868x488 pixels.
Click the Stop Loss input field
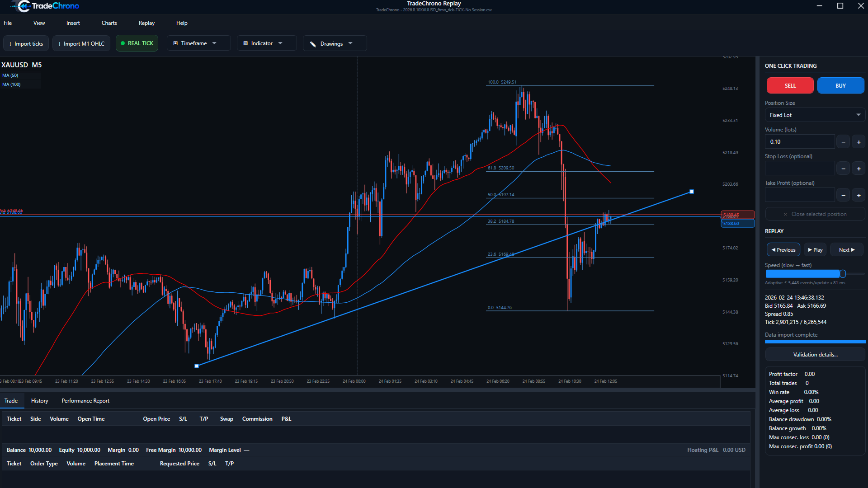(x=799, y=168)
